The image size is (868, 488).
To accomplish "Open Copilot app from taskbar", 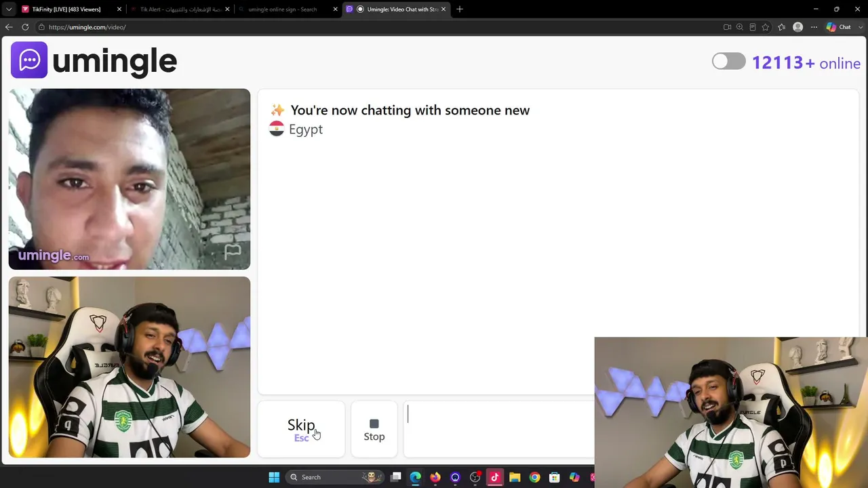I will coord(574,477).
